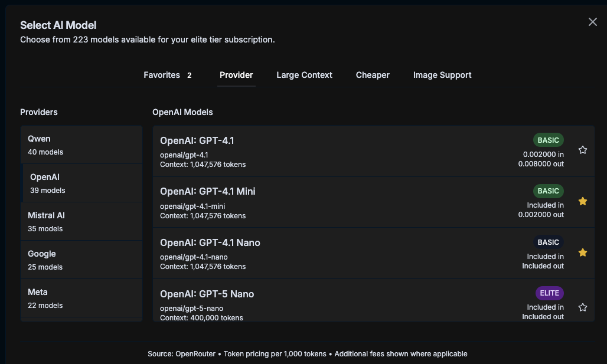Choose Mistral AI from providers list
The image size is (607, 364).
point(81,222)
